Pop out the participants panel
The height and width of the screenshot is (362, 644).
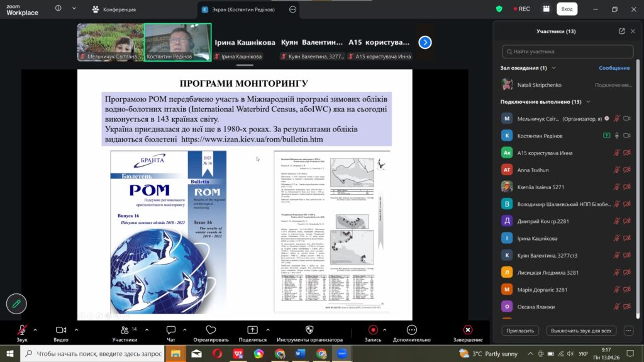coord(621,31)
